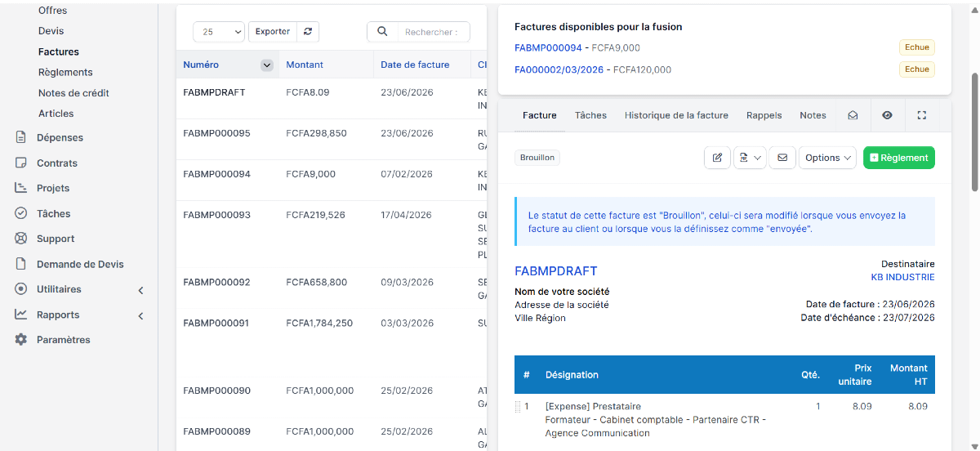Click the Paramètres gear icon
Image resolution: width=980 pixels, height=451 pixels.
21,340
